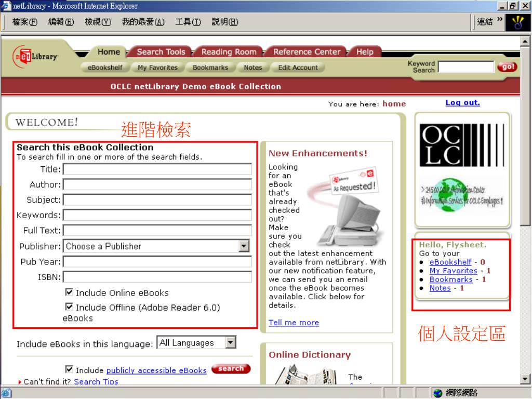Open the Choose a Publisher dropdown
Image resolution: width=532 pixels, height=399 pixels.
[244, 246]
